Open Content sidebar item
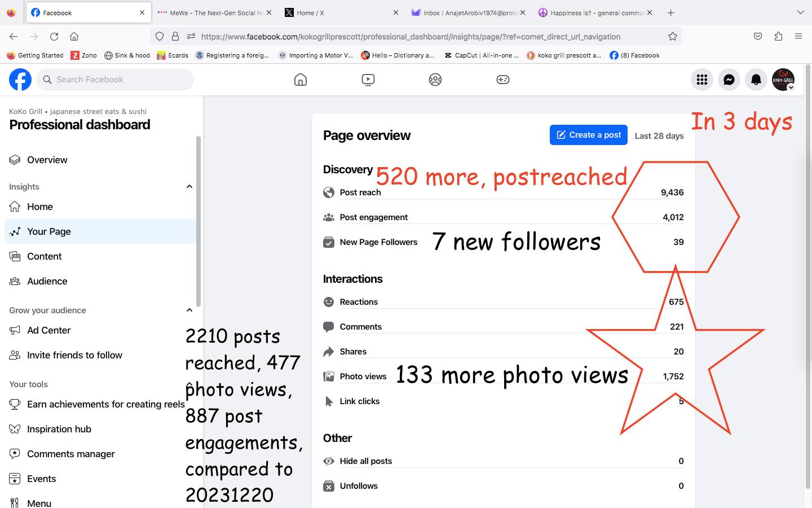The height and width of the screenshot is (508, 812). pos(100,256)
